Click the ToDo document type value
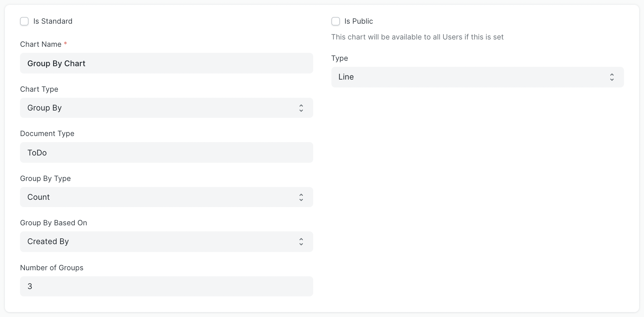 37,152
